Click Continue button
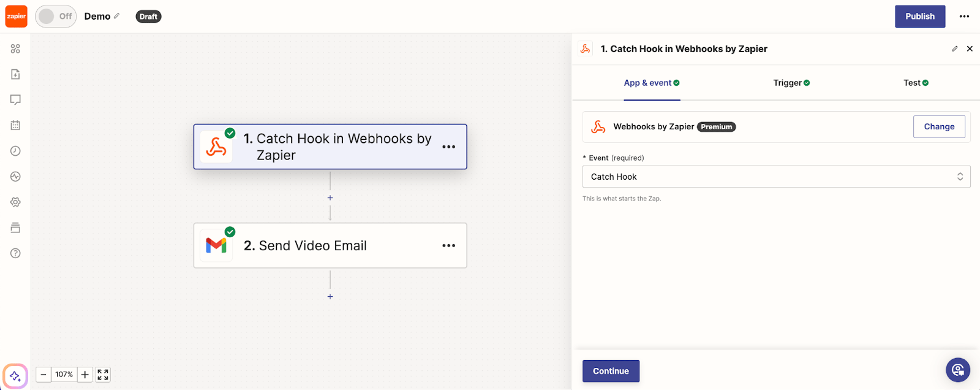980x390 pixels. (611, 371)
